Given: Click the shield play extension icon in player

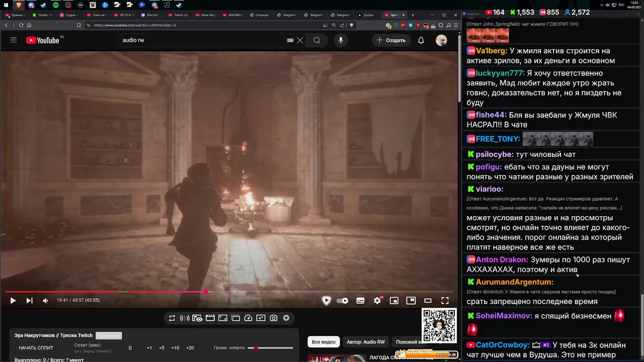Looking at the screenshot, I should [327, 301].
